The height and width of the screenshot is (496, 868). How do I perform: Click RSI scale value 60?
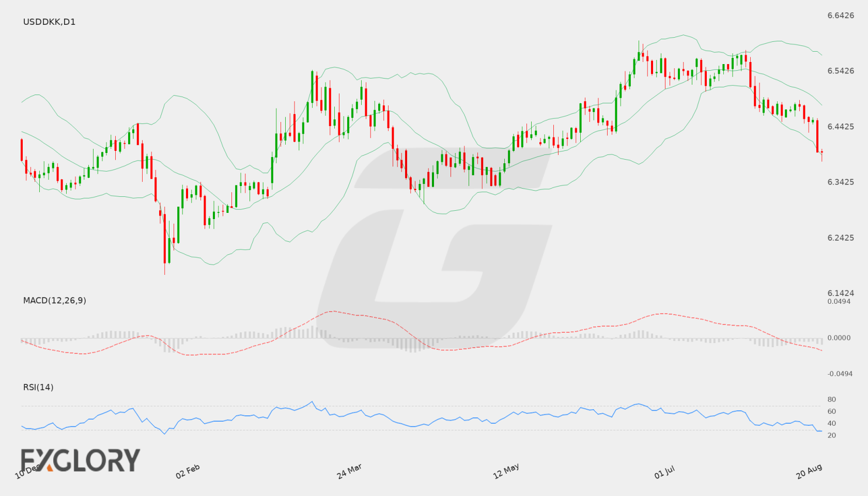(x=832, y=411)
